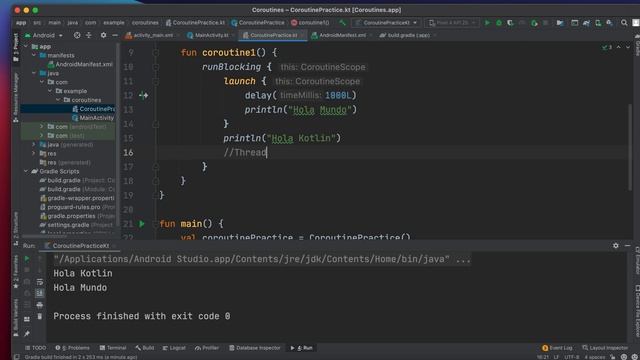Open the device selector dropdown
The image size is (640, 360).
[451, 23]
